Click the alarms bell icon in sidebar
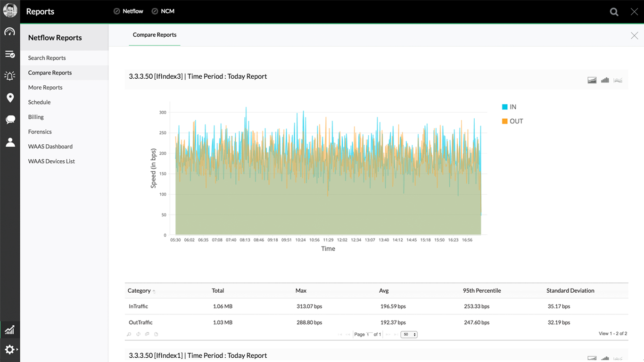 (x=10, y=76)
